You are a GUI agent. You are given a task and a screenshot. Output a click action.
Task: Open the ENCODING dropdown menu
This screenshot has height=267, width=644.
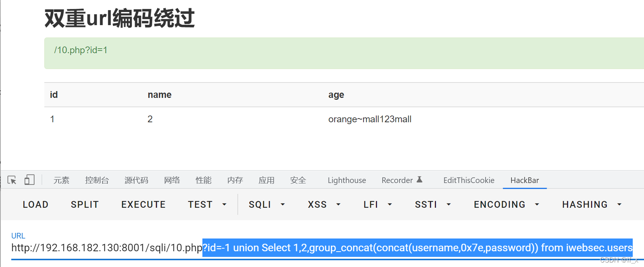(x=537, y=204)
